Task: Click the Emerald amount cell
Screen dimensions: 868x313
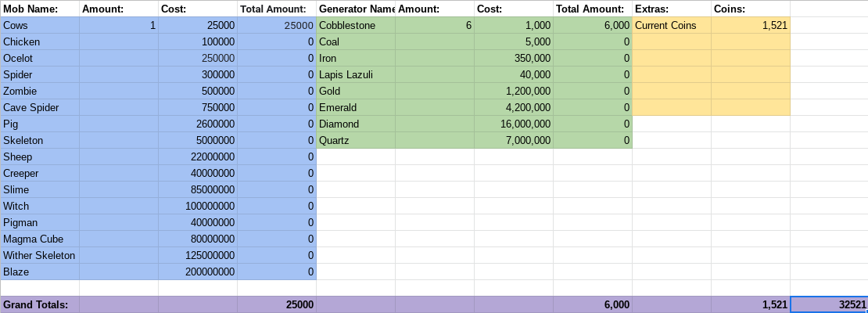Action: tap(435, 107)
